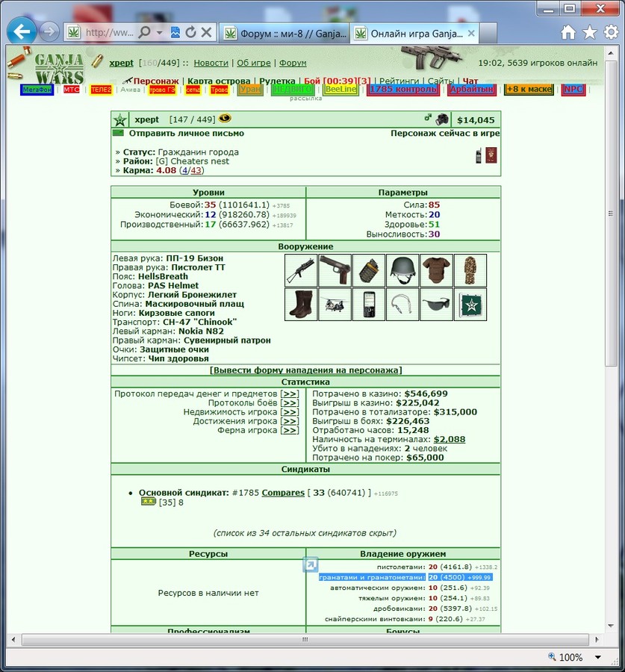
Task: Click the CH-47 Chinook helicopter thumbnail
Action: (335, 305)
